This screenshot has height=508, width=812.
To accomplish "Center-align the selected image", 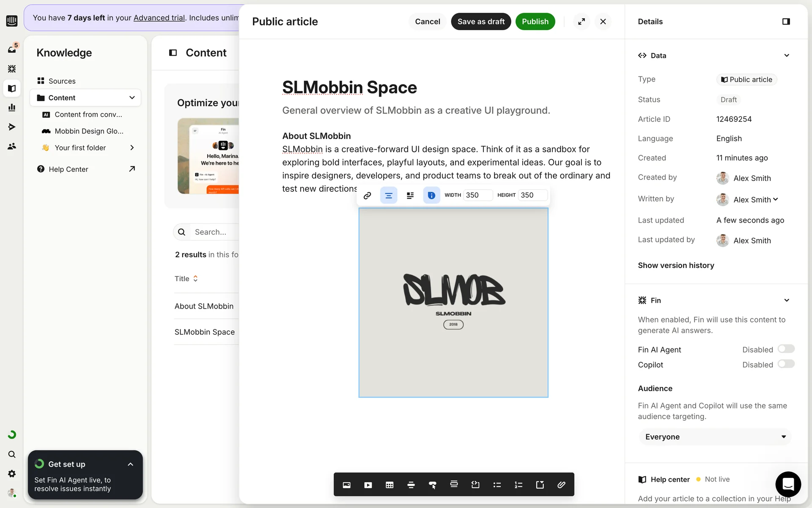I will pyautogui.click(x=388, y=195).
